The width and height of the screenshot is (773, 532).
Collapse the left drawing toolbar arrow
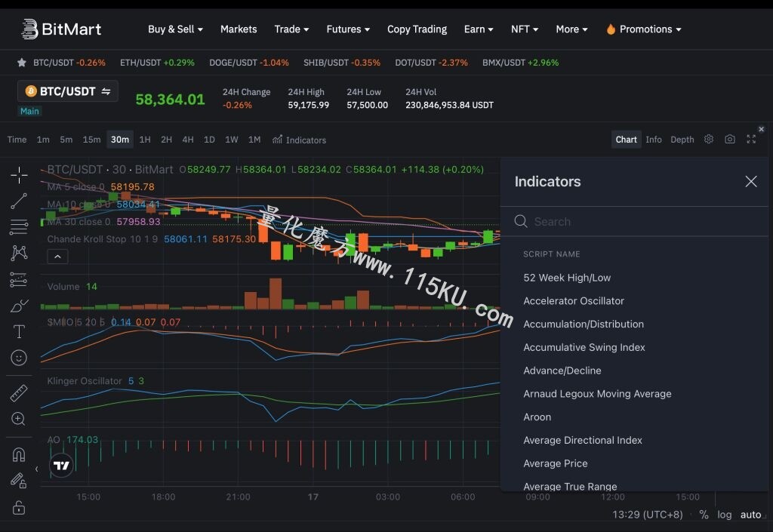pos(36,469)
